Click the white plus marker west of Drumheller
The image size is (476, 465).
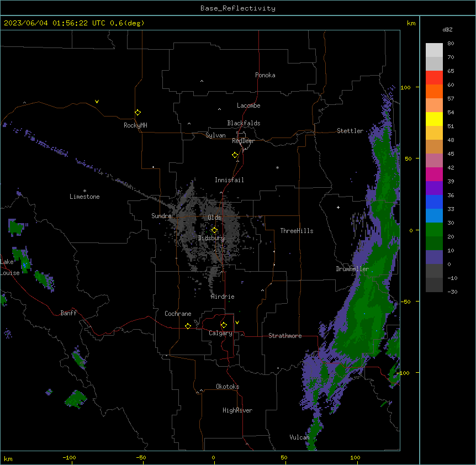[338, 207]
